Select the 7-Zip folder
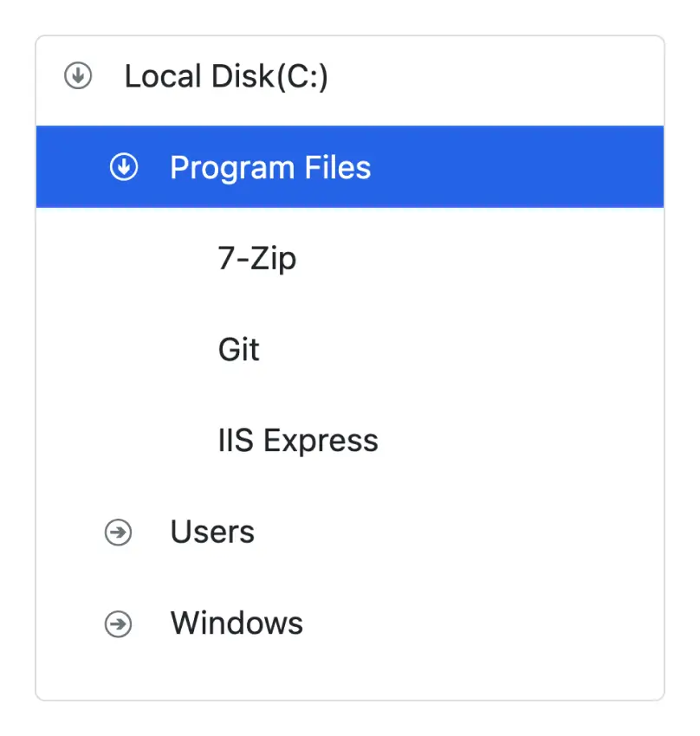 point(257,258)
